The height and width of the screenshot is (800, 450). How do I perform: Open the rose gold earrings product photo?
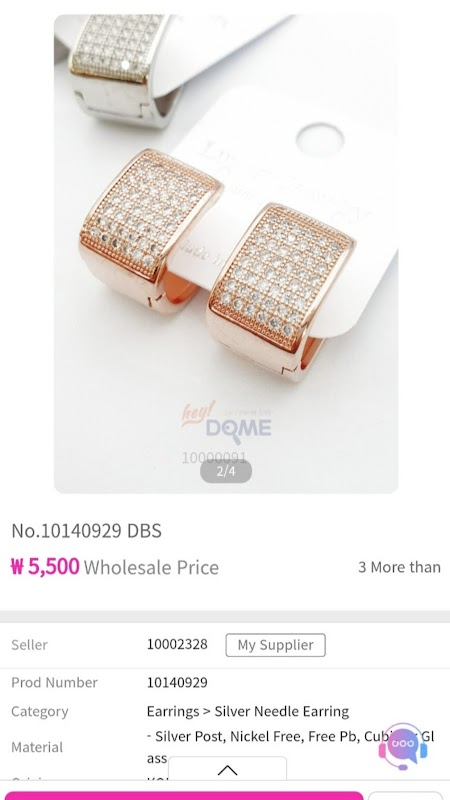[x=226, y=254]
